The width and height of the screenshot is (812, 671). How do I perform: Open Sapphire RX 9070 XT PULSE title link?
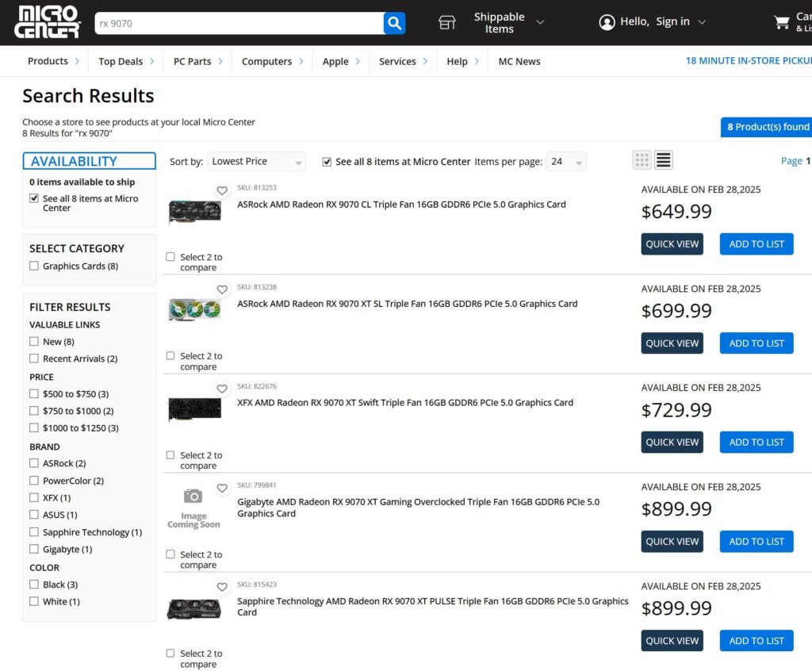tap(433, 607)
